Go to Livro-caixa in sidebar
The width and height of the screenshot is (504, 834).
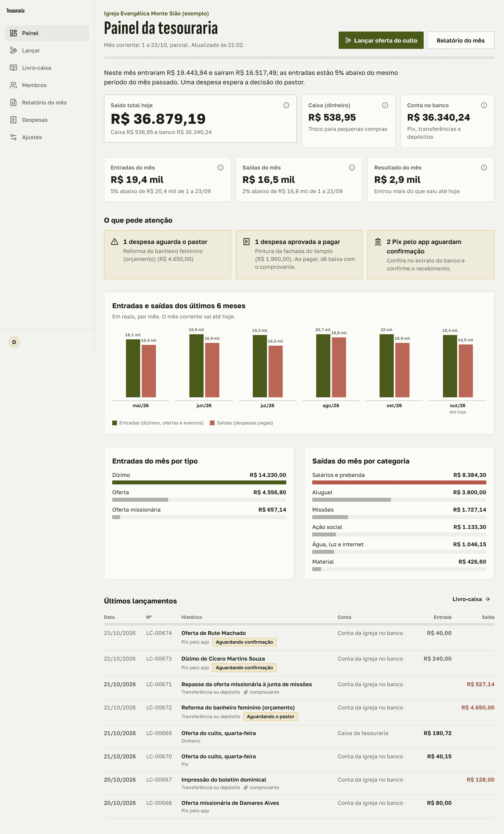tap(47, 68)
